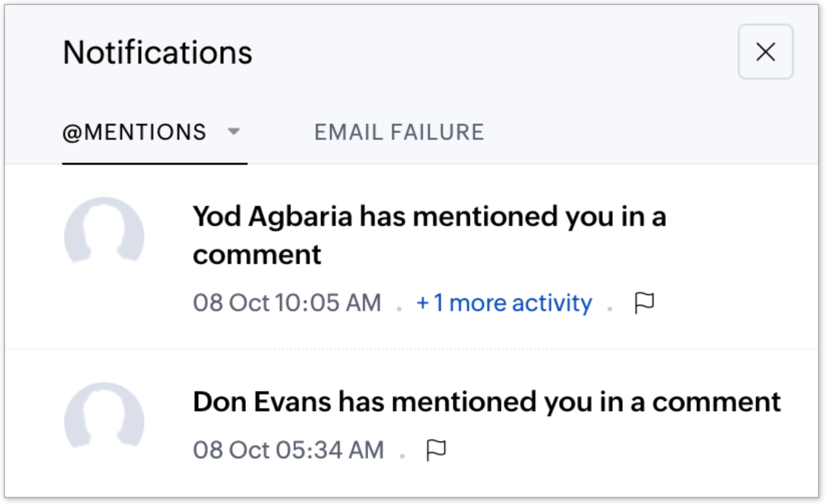825x504 pixels.
Task: Click the word 'comment' under Yod Agbaria
Action: [257, 255]
